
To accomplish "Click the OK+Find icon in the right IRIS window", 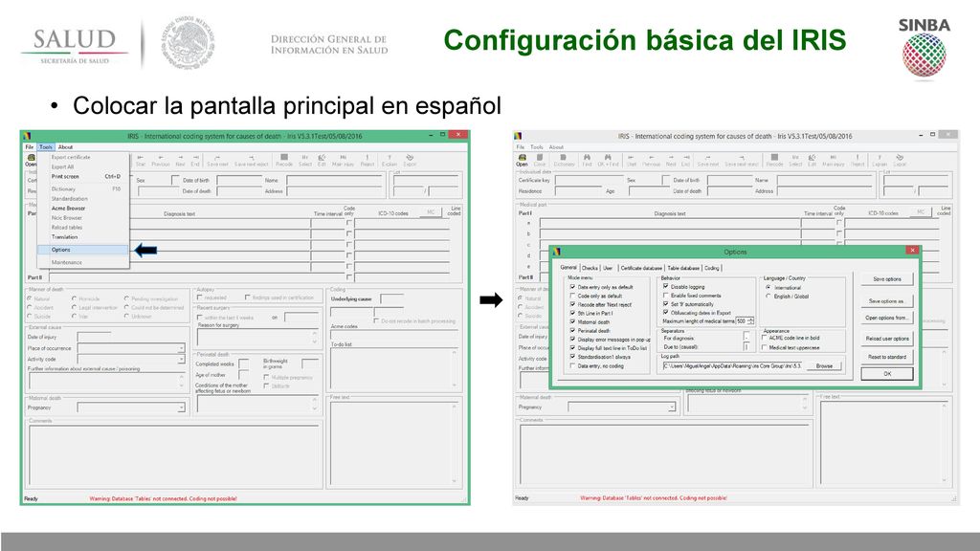I will tap(608, 160).
